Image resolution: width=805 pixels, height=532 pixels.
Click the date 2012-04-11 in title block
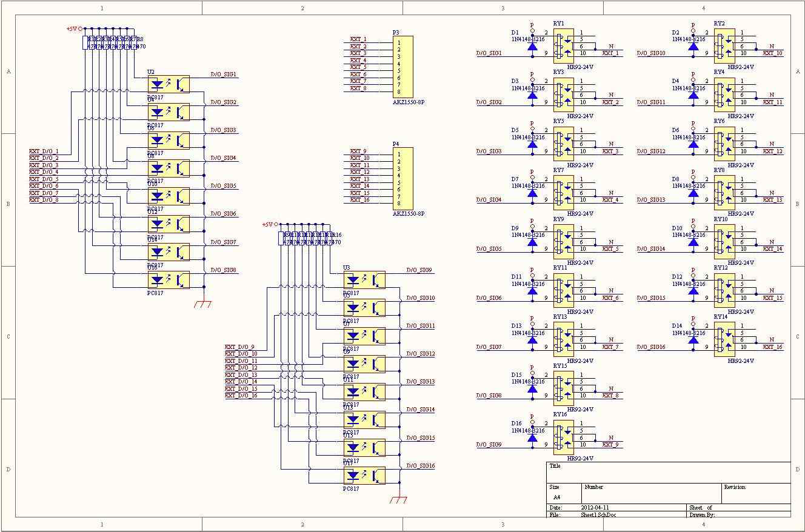pyautogui.click(x=595, y=508)
